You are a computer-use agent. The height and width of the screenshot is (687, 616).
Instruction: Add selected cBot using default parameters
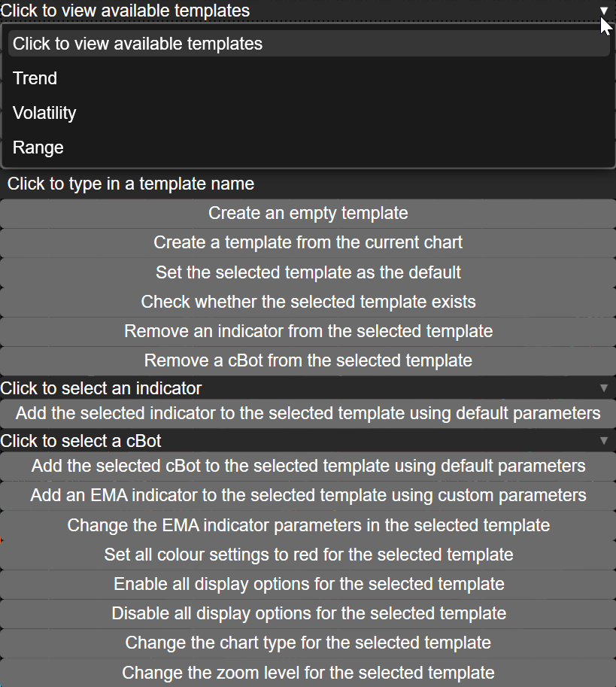click(x=308, y=466)
